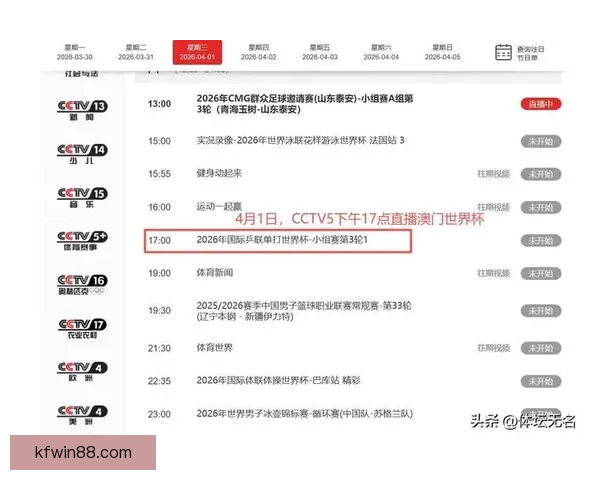Screen dimensions: 600x480
Task: Open 中国男子篮球职业联赛常规赛-第33轮 title
Action: [x=304, y=311]
